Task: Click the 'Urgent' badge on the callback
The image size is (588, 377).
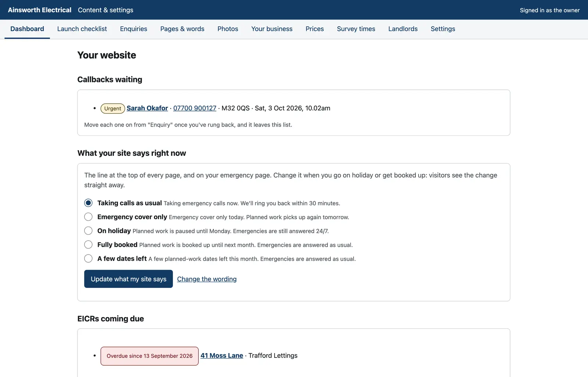Action: (x=113, y=109)
